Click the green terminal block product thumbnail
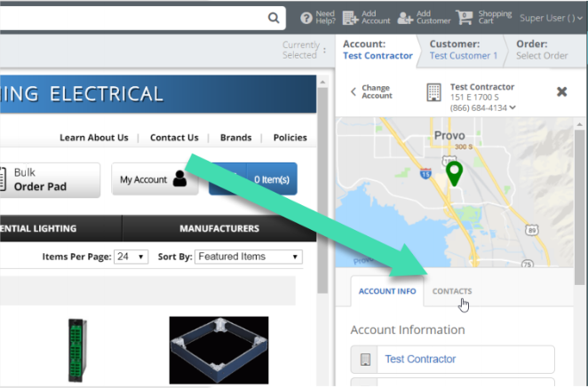This screenshot has height=388, width=588. coord(77,350)
